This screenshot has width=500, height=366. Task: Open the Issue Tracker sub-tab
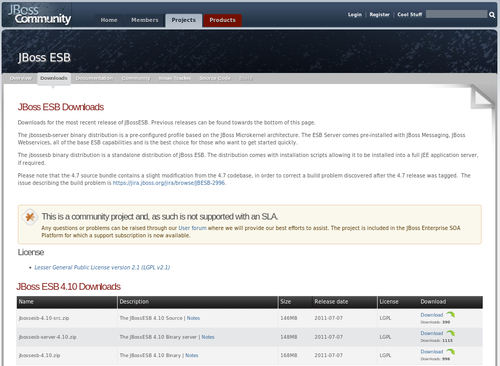coord(175,78)
